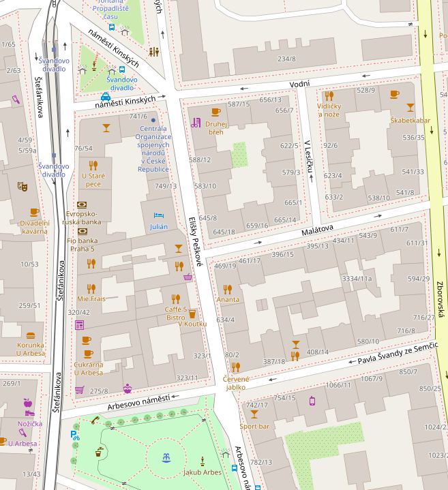Select the blue dot at Centrála OSN
The height and width of the screenshot is (490, 448).
pyautogui.click(x=153, y=120)
